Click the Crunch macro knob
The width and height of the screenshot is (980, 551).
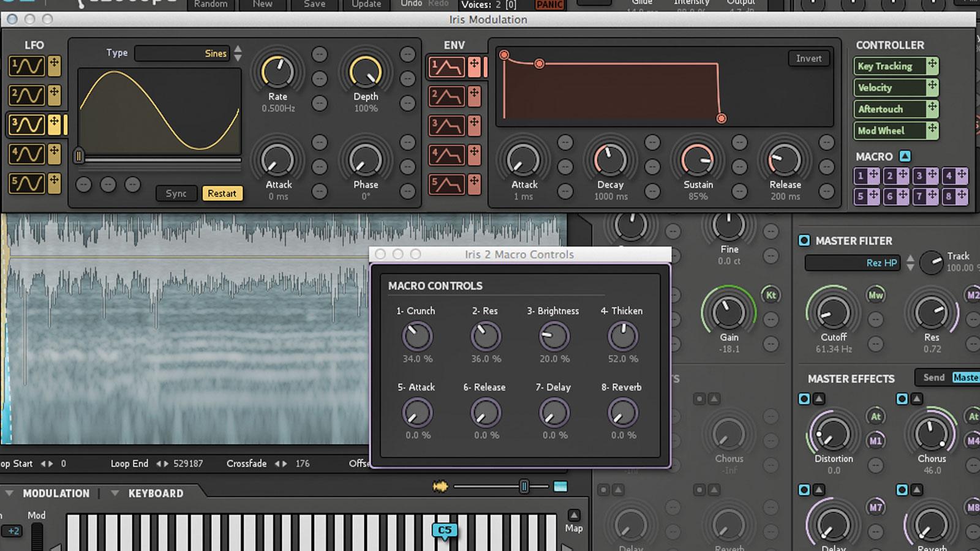click(x=417, y=336)
